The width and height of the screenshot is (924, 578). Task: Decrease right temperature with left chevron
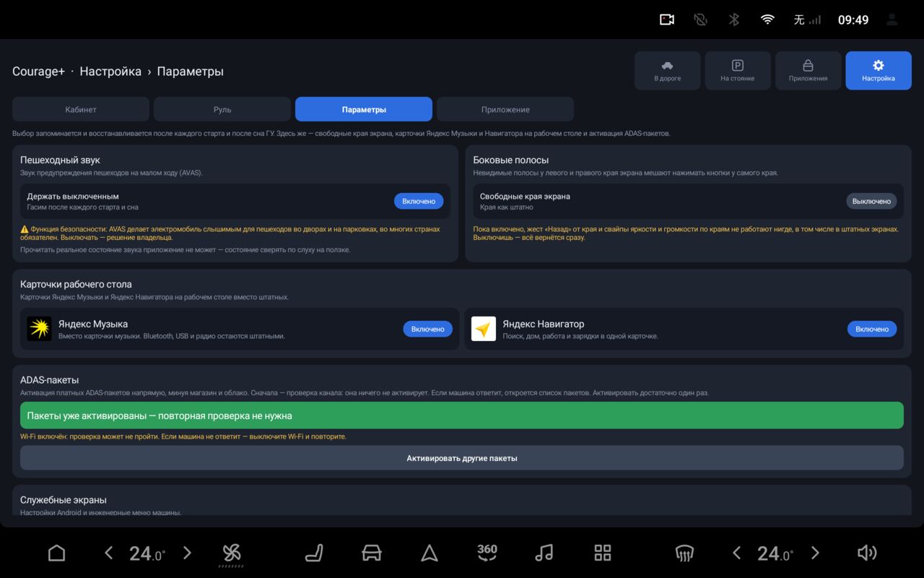(x=736, y=553)
